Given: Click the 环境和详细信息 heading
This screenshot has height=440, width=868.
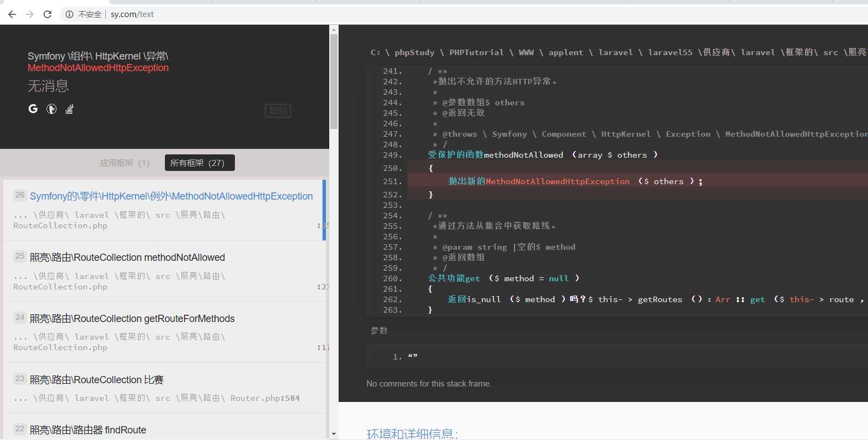Looking at the screenshot, I should (412, 434).
